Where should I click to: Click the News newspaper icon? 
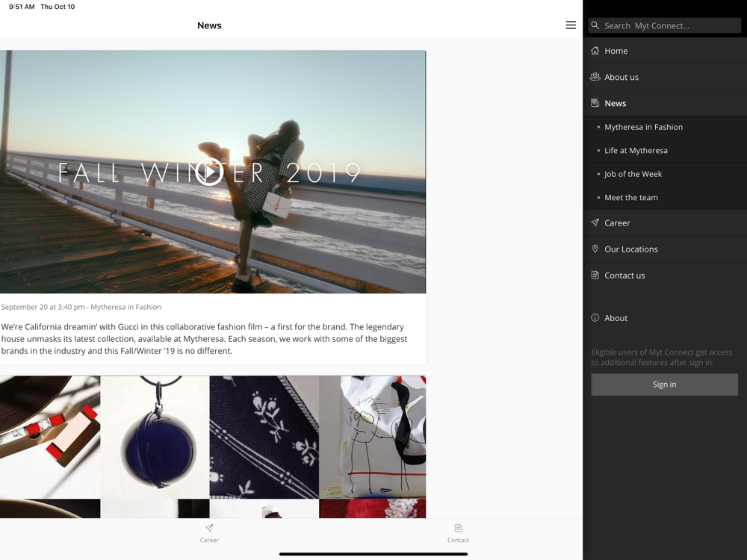tap(595, 103)
